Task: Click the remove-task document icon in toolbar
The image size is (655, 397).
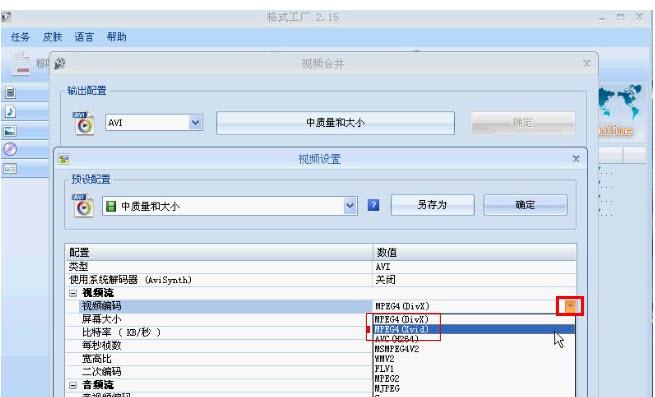Action: pos(21,63)
